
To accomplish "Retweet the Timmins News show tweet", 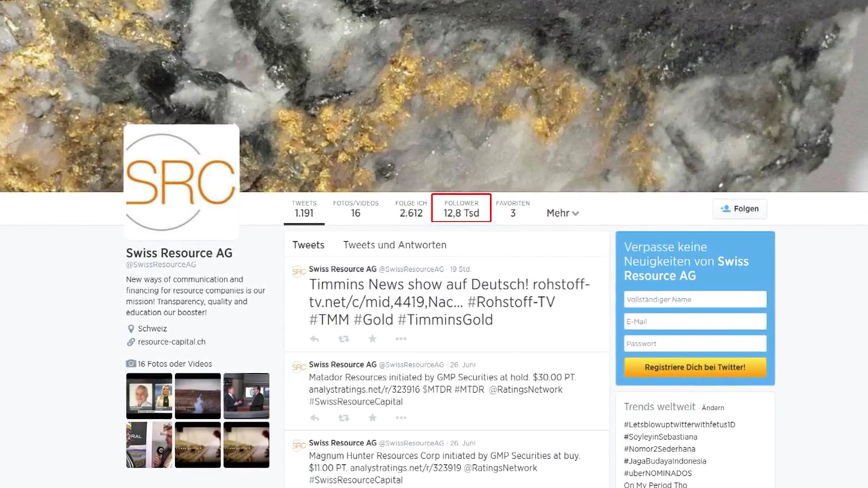I will pyautogui.click(x=344, y=339).
